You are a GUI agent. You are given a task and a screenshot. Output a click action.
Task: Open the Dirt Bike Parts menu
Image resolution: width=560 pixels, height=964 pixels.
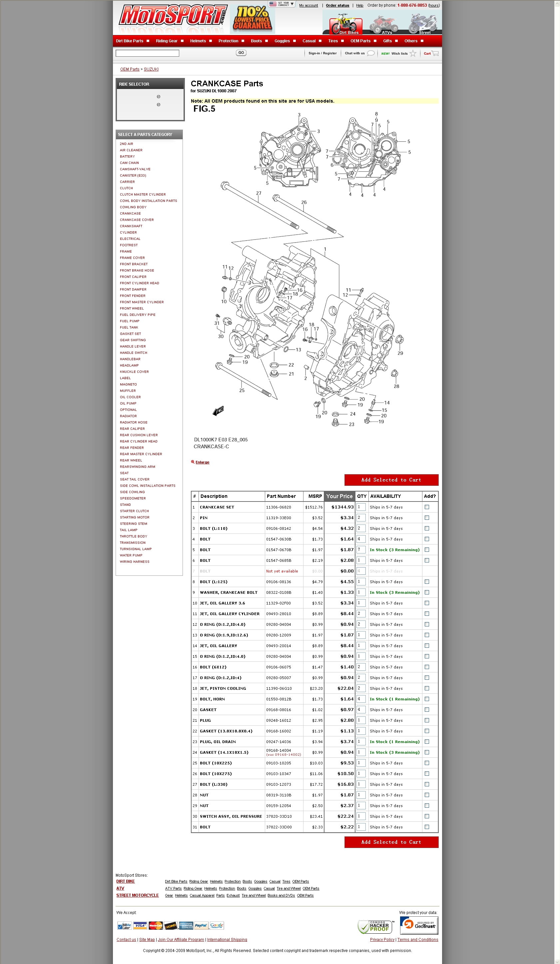pos(132,41)
